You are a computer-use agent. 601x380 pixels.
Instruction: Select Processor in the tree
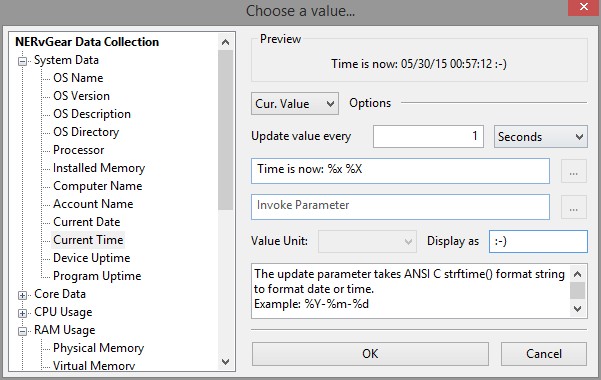click(79, 150)
